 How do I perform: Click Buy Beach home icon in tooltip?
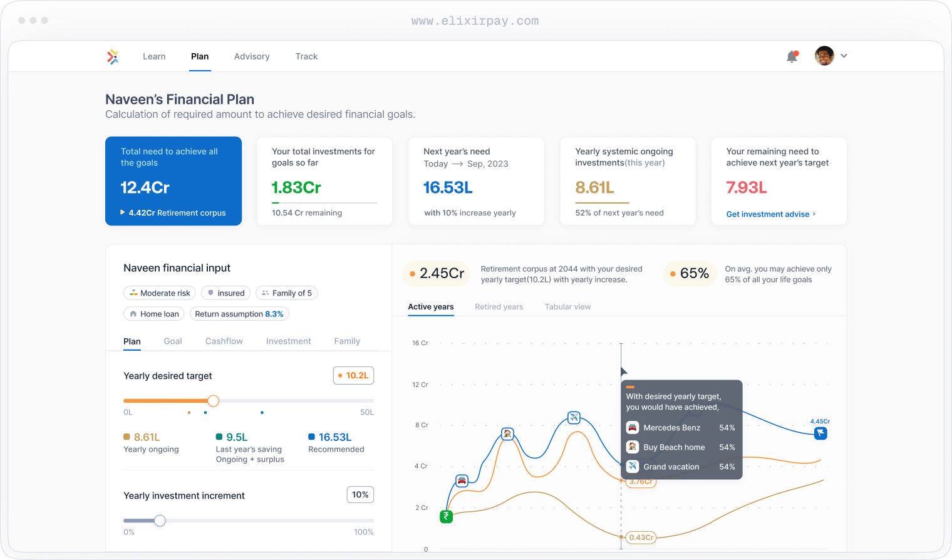pos(633,447)
